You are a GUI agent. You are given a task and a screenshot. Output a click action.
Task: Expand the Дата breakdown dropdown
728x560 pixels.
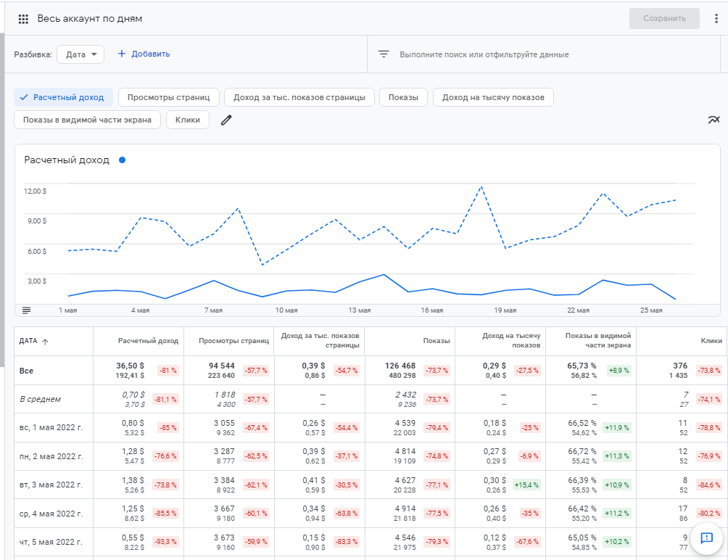coord(80,54)
